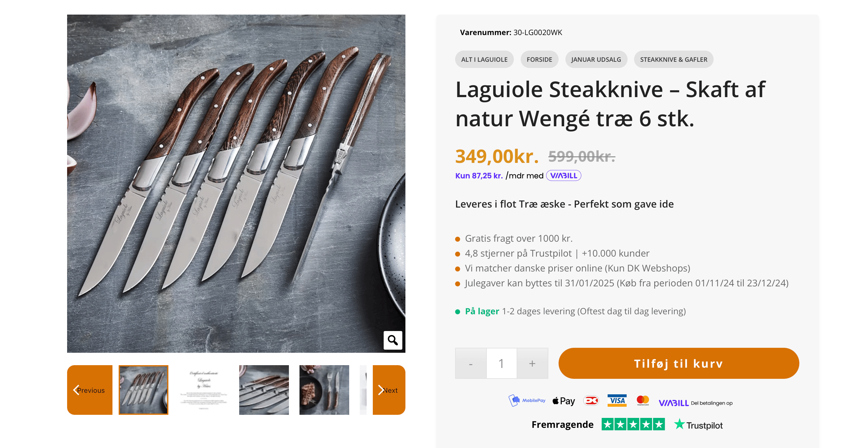This screenshot has height=448, width=868.
Task: Go to Previous gallery thumbnails
Action: [x=90, y=390]
